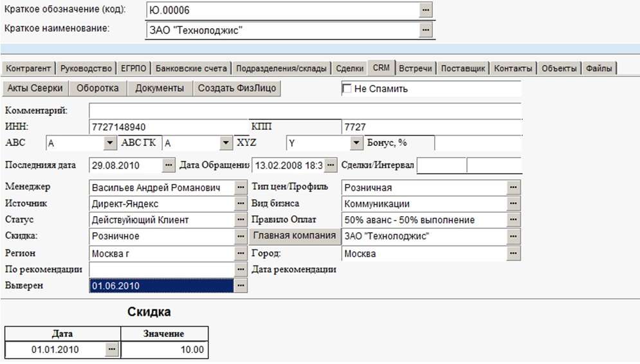640x364 pixels.
Task: Click the Правило Оплат field 50% аванс
Action: click(x=425, y=219)
